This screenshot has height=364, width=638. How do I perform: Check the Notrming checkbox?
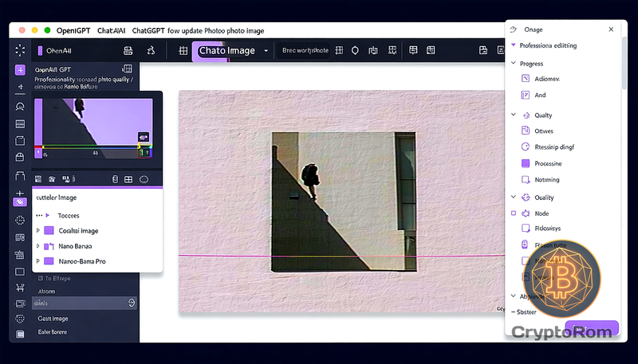[x=526, y=179]
